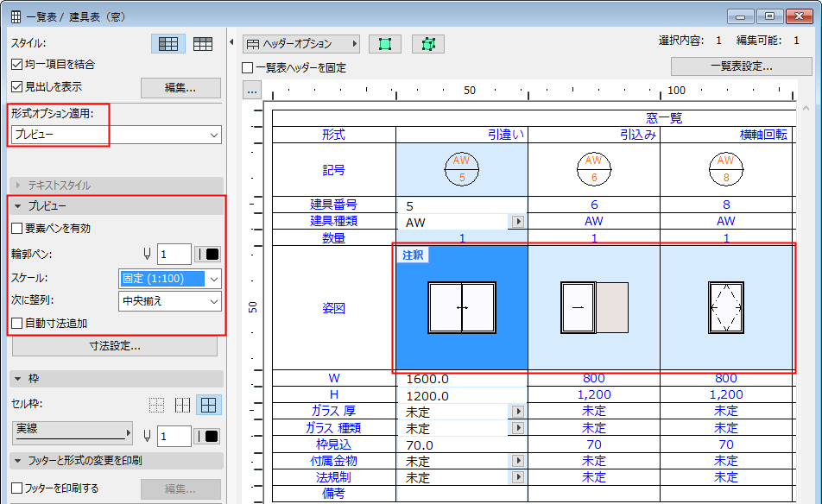Open 一覧表設定... button
The height and width of the screenshot is (504, 822).
pyautogui.click(x=741, y=66)
